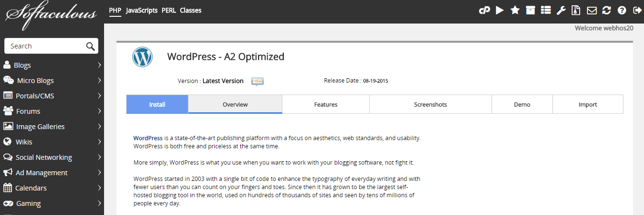
Task: Click the release date '08-19-2015'
Action: point(375,81)
